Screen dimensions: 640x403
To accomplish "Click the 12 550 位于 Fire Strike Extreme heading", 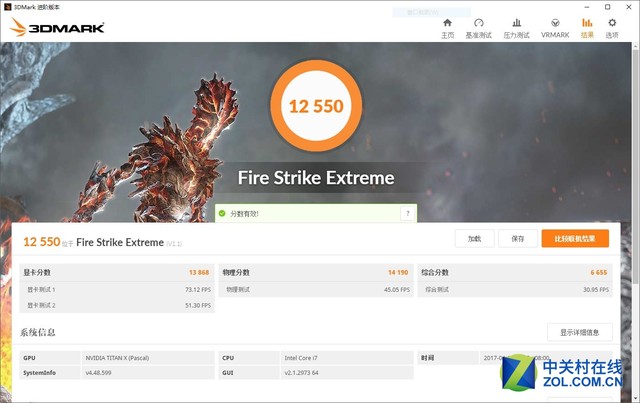I will tap(102, 242).
